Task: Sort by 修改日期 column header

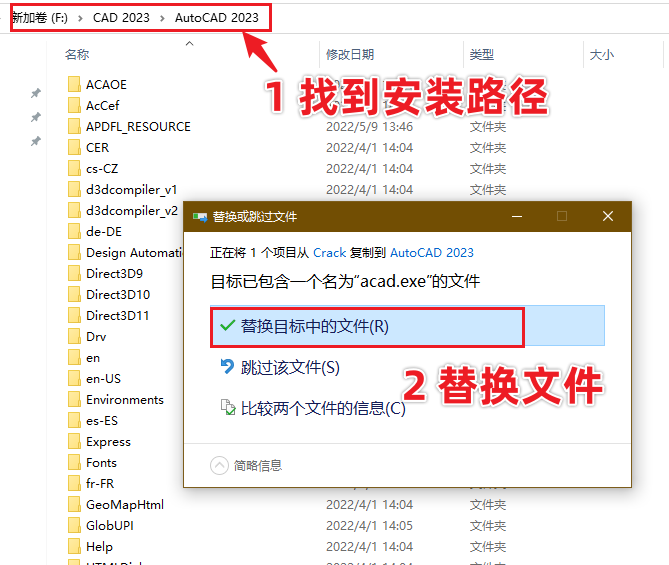Action: tap(350, 55)
